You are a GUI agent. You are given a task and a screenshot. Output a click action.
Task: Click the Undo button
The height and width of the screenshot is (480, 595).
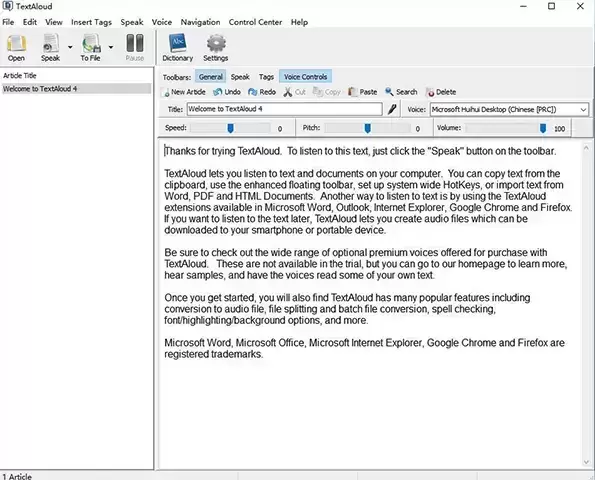pos(227,92)
